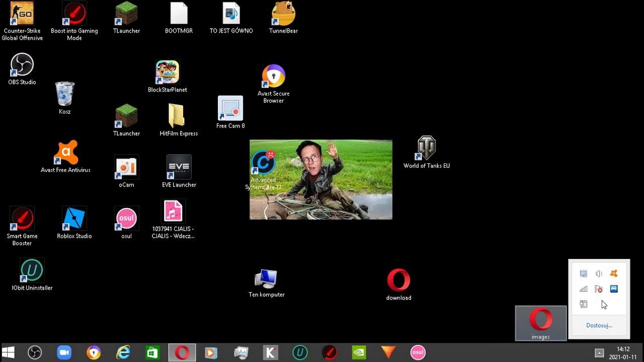Open the TLauncher shortcut above oCam
The height and width of the screenshot is (362, 644).
coord(126,121)
